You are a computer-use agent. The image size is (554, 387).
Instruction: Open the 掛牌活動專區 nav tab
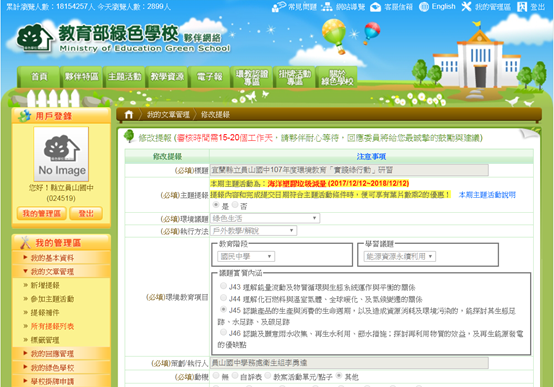click(295, 77)
